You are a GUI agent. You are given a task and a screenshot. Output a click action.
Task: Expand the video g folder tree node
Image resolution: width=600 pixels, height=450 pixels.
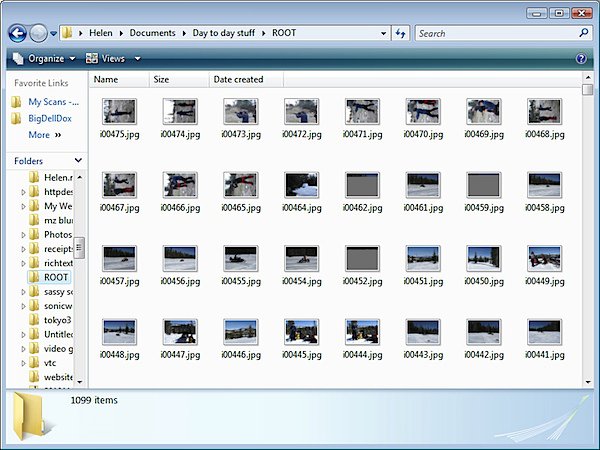click(24, 348)
